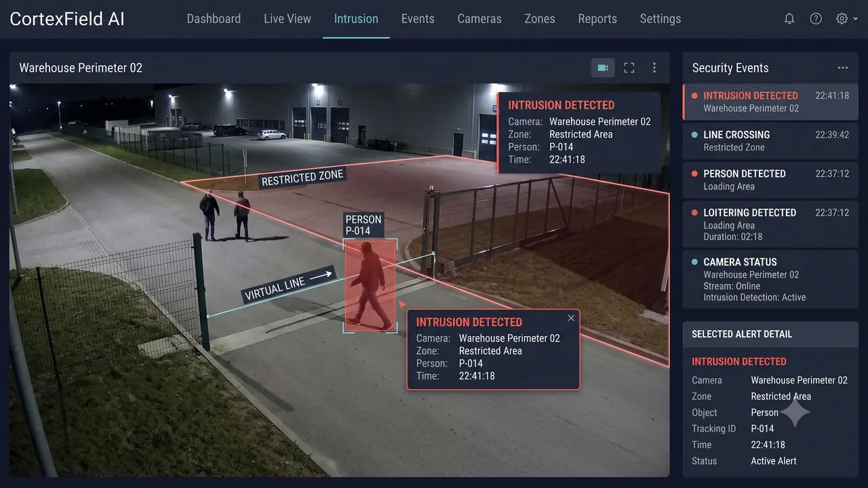Close the Intrusion Detected popup
The image size is (868, 488).
571,318
